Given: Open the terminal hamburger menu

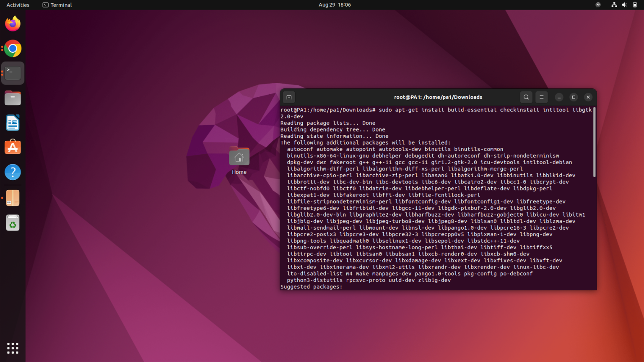Looking at the screenshot, I should click(x=541, y=97).
